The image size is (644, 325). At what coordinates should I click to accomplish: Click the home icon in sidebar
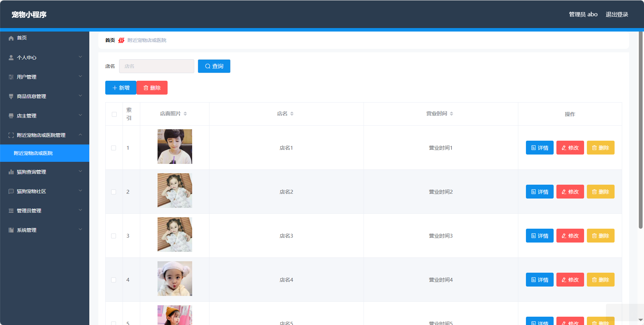pyautogui.click(x=11, y=38)
